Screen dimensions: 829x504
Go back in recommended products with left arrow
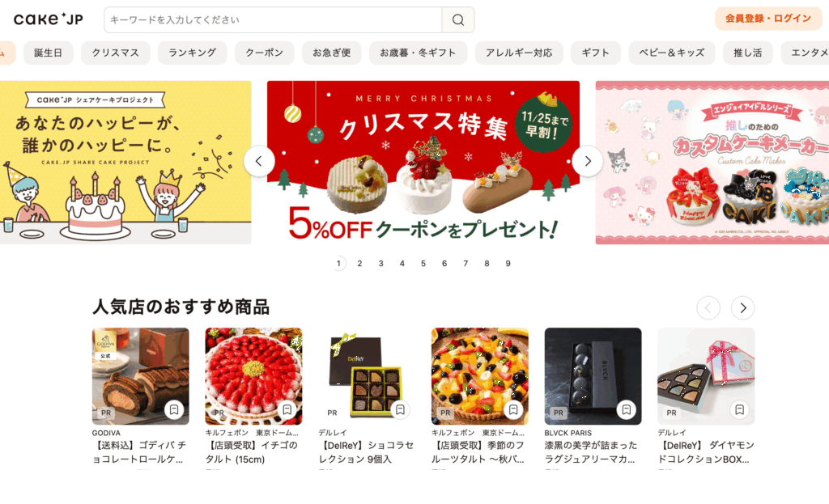coord(708,308)
